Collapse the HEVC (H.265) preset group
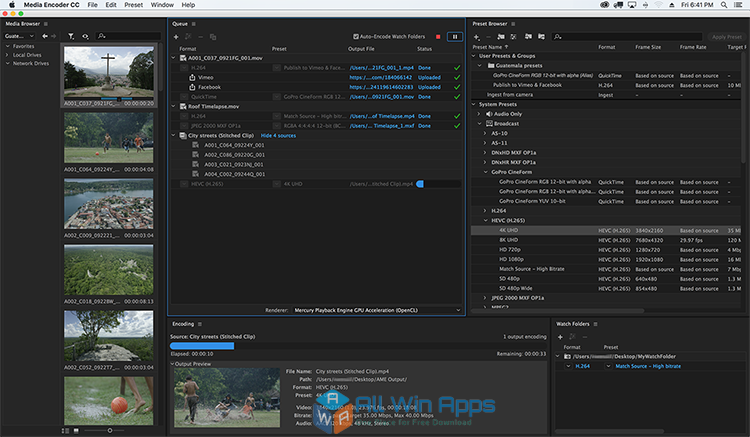 coord(485,220)
